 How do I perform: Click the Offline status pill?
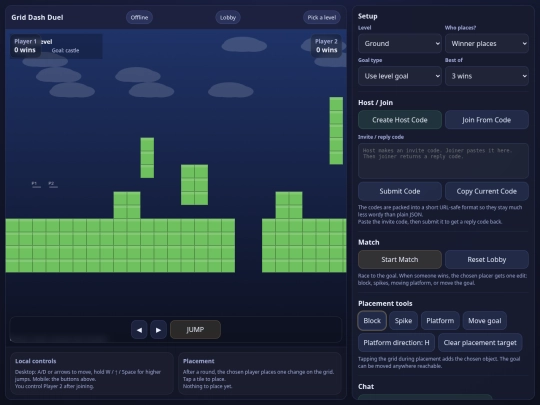(139, 17)
